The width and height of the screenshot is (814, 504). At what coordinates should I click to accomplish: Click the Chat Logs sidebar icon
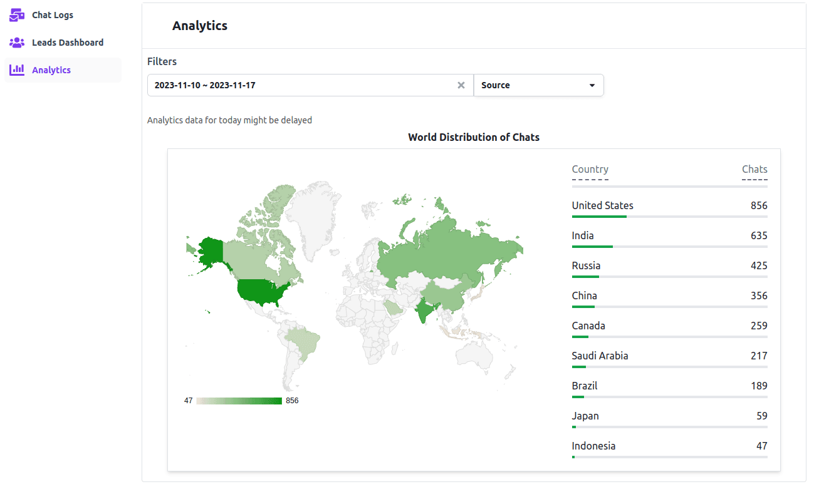(17, 14)
